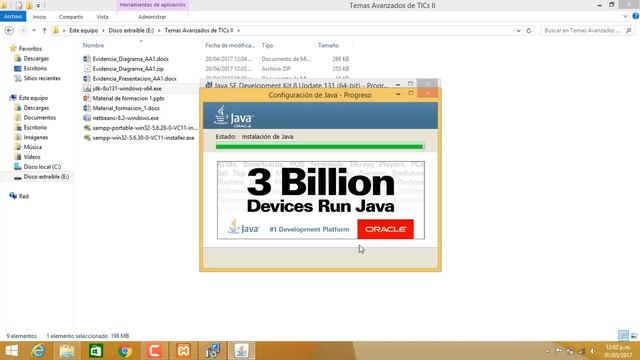Launch Google Chrome from taskbar
Image resolution: width=640 pixels, height=360 pixels.
click(125, 351)
